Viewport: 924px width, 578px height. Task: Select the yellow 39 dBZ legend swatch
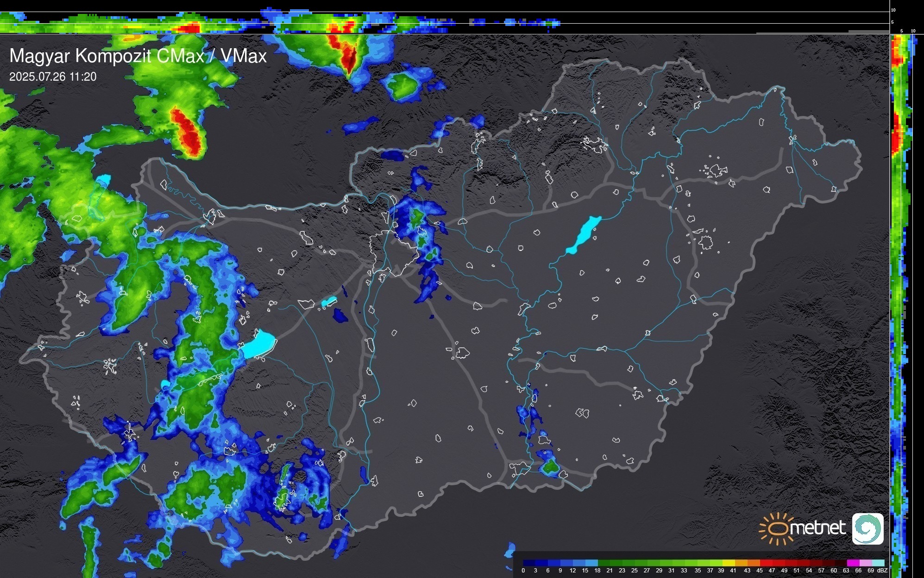tap(728, 563)
